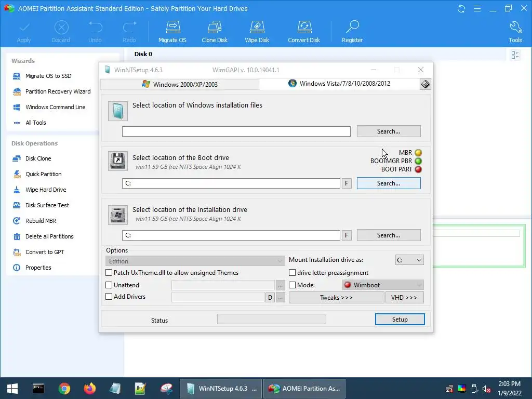Click F button beside Boot drive path

(347, 183)
